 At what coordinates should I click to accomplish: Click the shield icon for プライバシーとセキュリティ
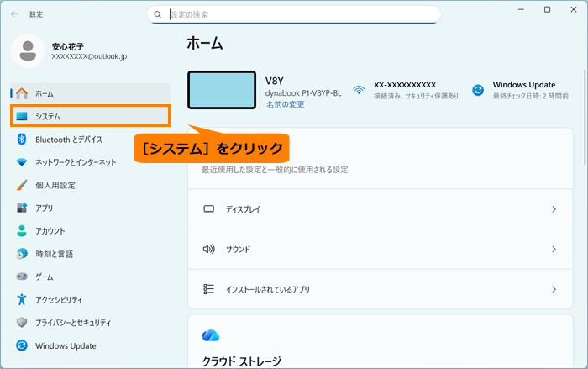[22, 323]
